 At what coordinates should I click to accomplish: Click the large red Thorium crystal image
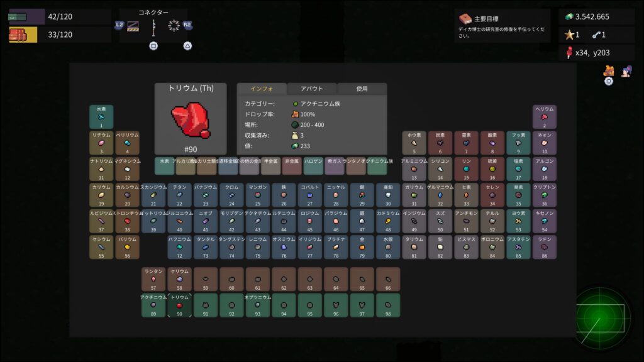191,121
